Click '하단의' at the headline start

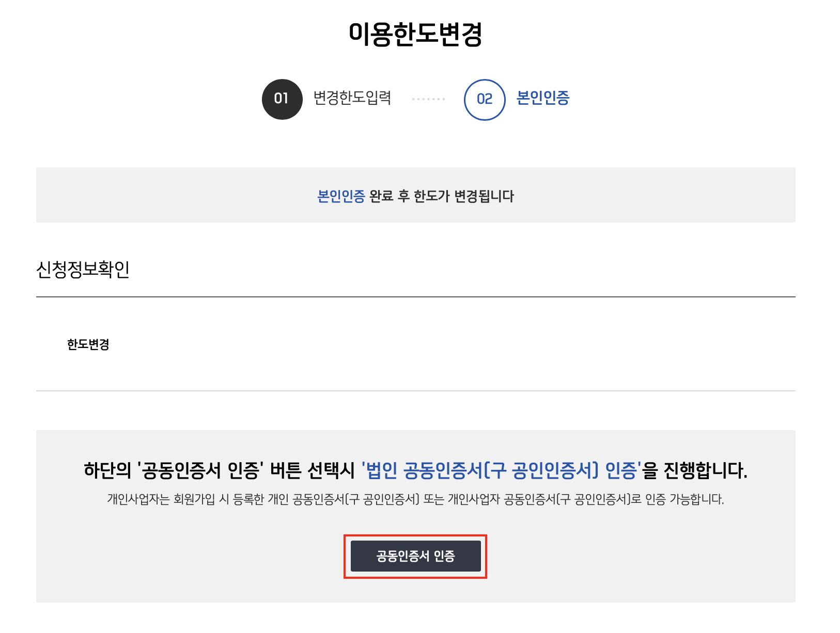point(107,470)
